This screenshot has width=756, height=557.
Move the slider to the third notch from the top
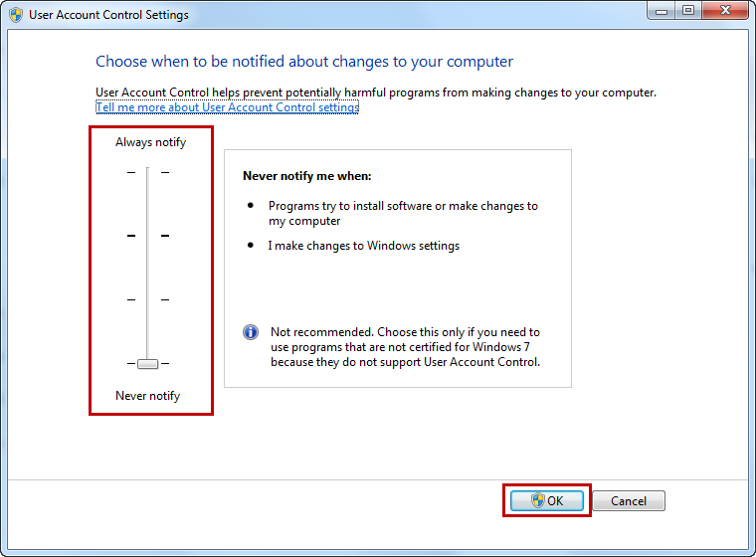tap(148, 300)
